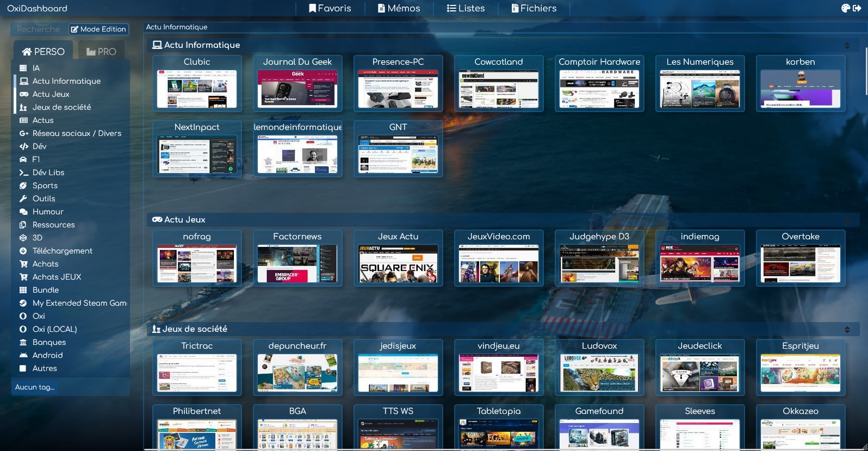Click the Aucun tag... button
868x451 pixels.
(x=35, y=387)
